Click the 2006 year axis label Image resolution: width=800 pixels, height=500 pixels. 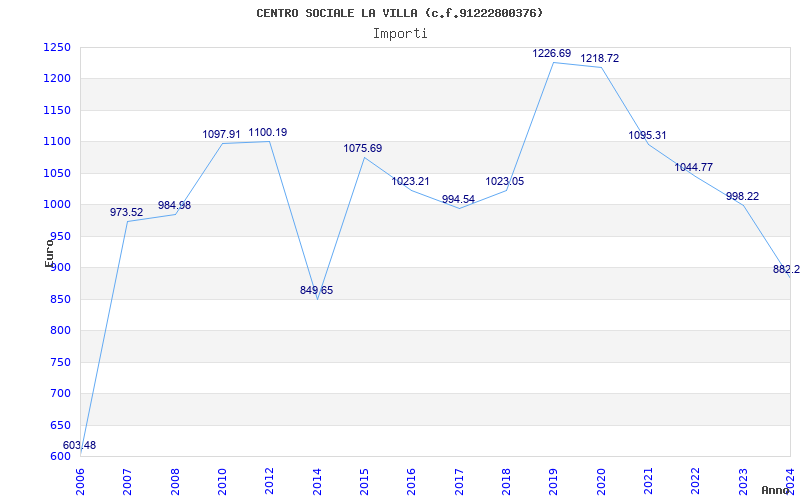point(80,481)
